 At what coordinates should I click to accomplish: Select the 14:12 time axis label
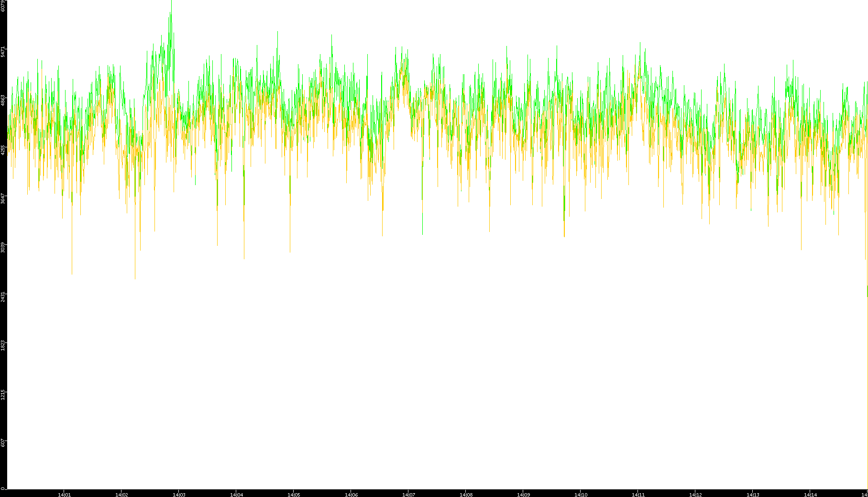(695, 494)
